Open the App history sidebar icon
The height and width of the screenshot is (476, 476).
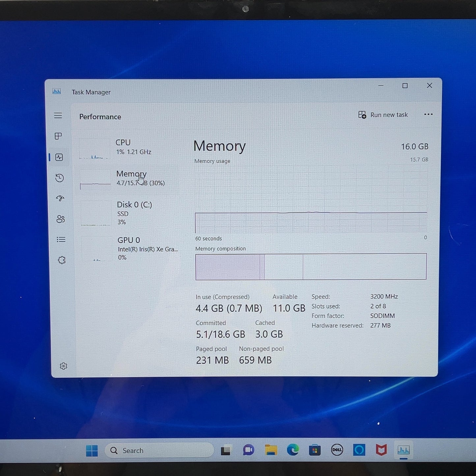click(60, 178)
